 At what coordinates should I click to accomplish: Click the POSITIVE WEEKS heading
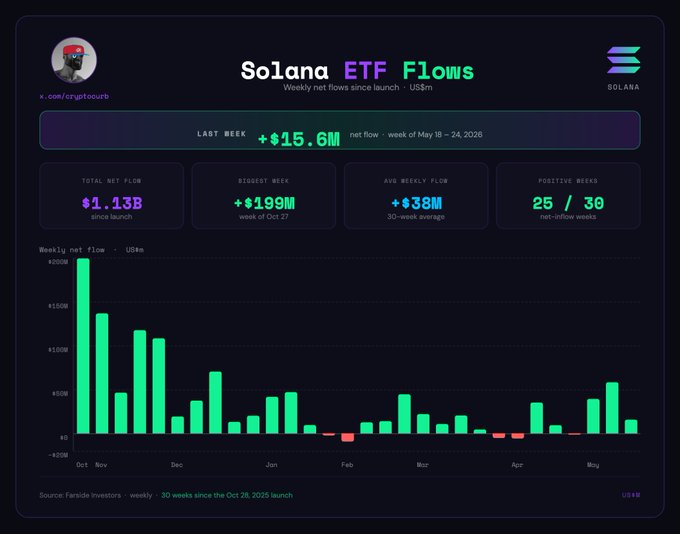coord(568,181)
